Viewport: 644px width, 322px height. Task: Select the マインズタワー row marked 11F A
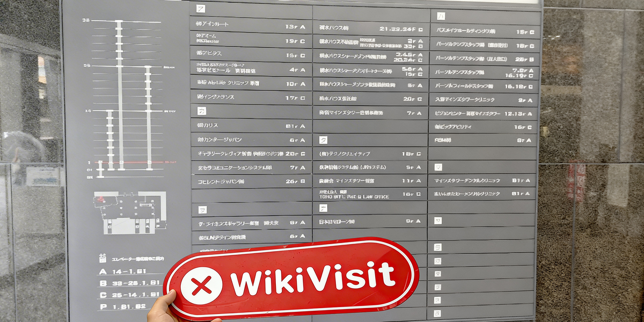[x=370, y=181]
